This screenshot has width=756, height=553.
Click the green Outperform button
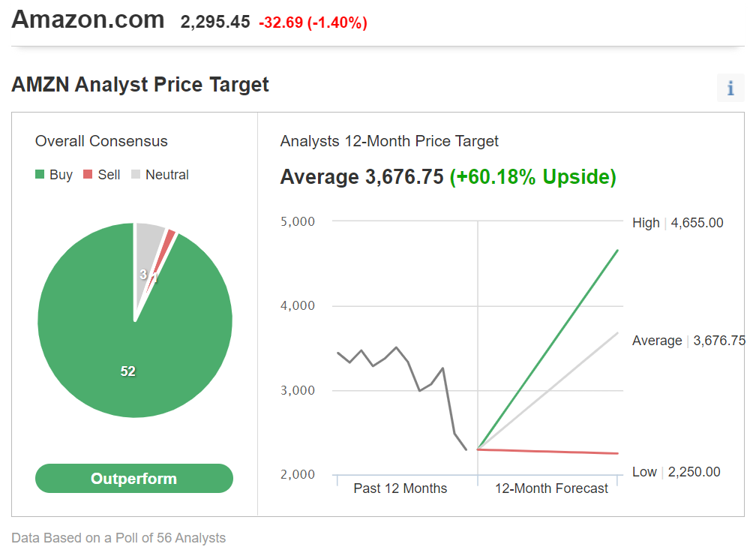(134, 478)
